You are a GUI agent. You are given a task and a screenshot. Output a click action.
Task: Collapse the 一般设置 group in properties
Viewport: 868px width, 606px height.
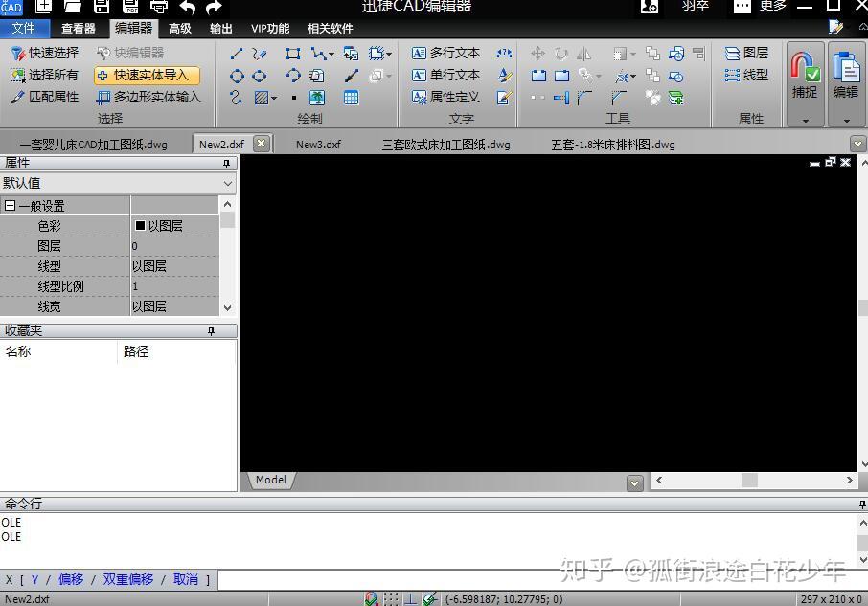11,205
